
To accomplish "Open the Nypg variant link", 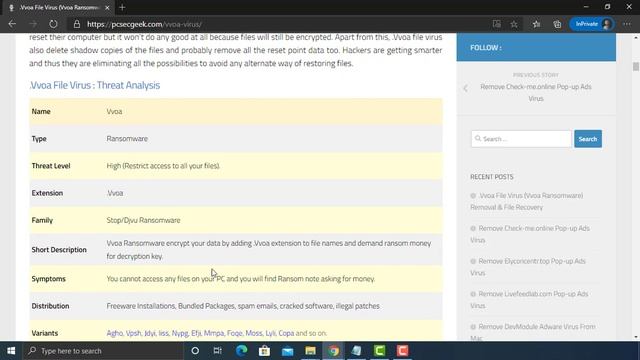I will pos(180,333).
